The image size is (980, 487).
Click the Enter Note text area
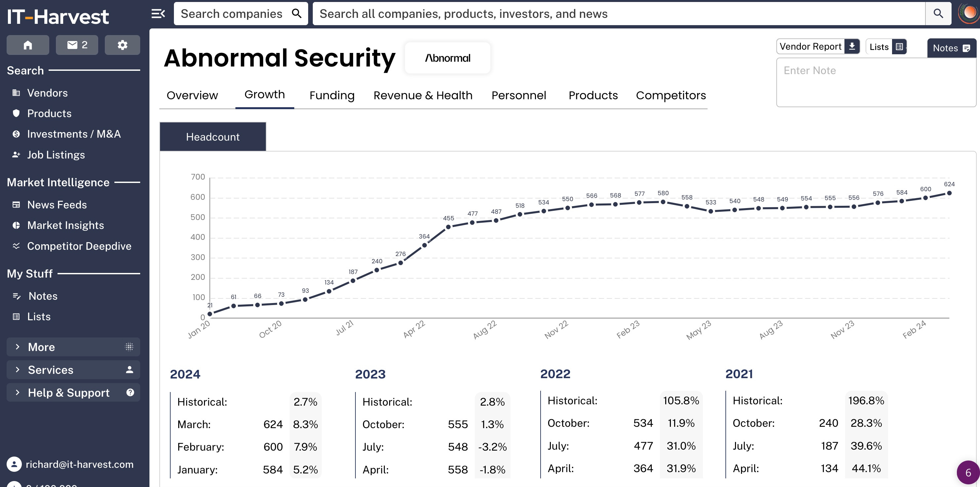click(x=876, y=82)
